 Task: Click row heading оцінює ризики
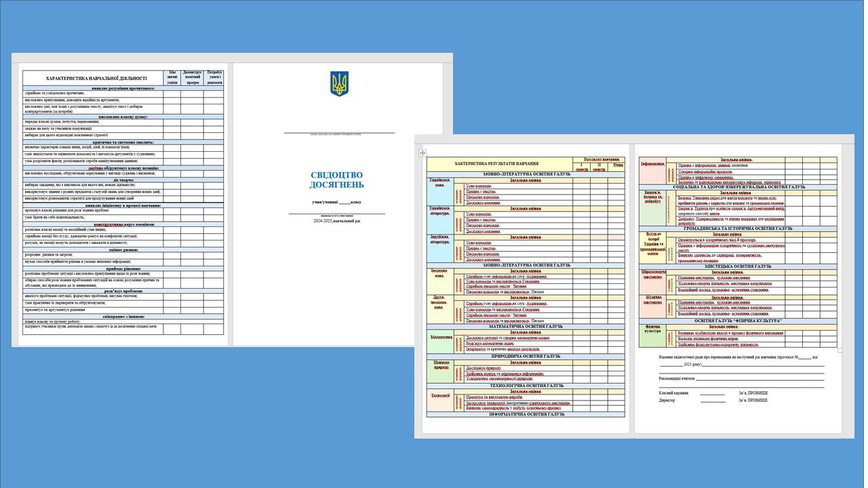coord(123,250)
